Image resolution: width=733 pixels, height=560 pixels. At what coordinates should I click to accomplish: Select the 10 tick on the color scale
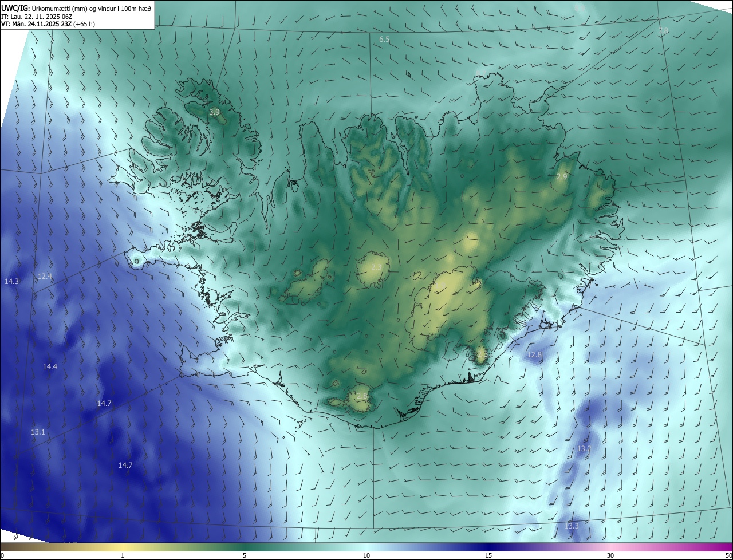[x=366, y=555]
